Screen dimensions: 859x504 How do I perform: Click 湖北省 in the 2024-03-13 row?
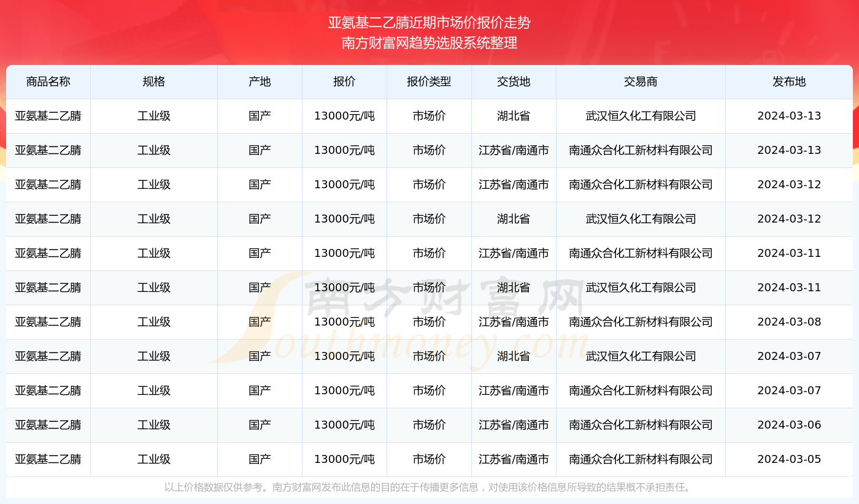[514, 116]
